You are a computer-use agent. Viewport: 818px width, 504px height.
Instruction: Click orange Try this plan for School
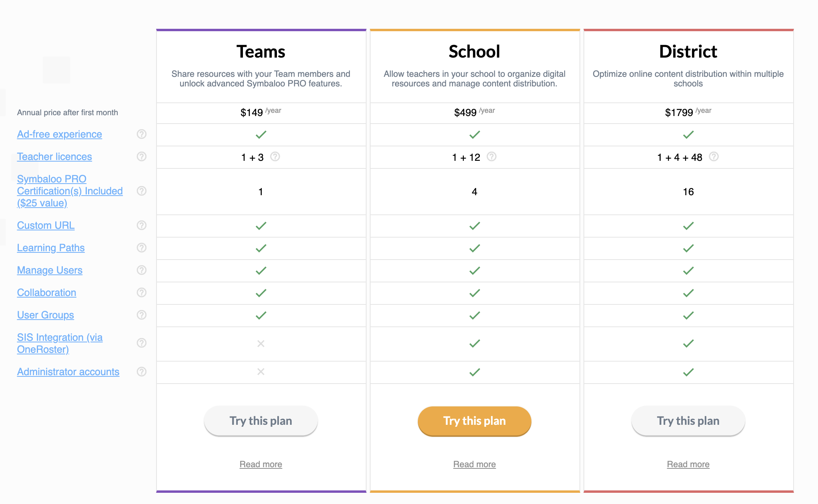475,421
